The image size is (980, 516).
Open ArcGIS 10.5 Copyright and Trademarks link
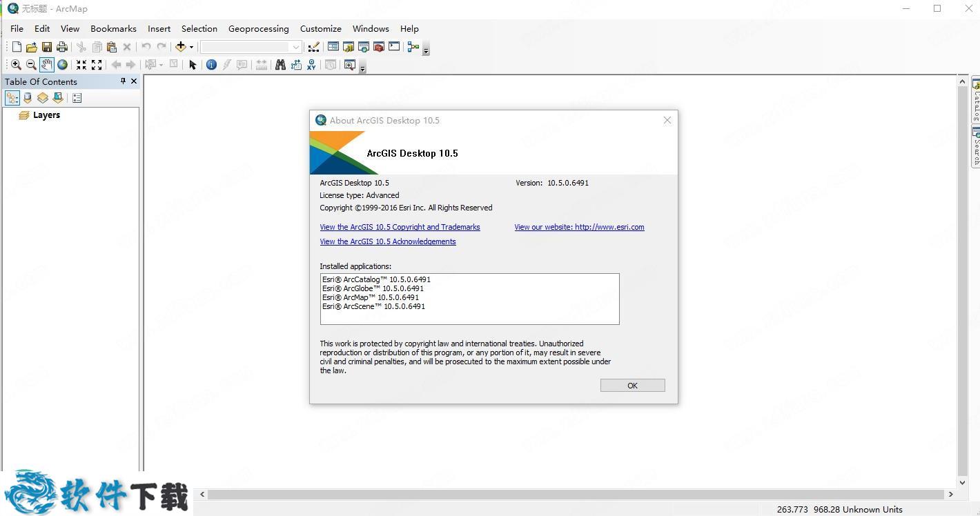click(400, 227)
